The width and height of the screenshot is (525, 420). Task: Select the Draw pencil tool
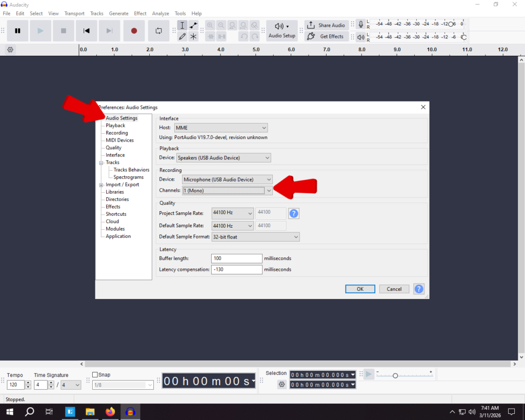[182, 36]
